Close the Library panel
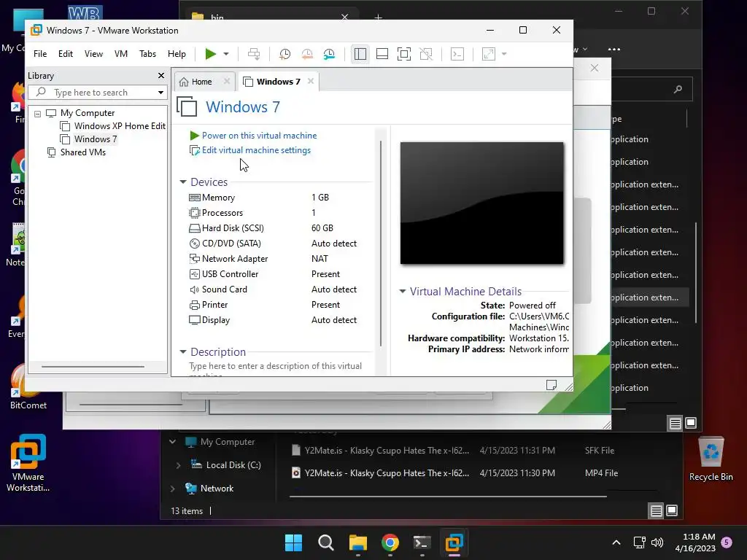This screenshot has width=747, height=560. pos(161,76)
